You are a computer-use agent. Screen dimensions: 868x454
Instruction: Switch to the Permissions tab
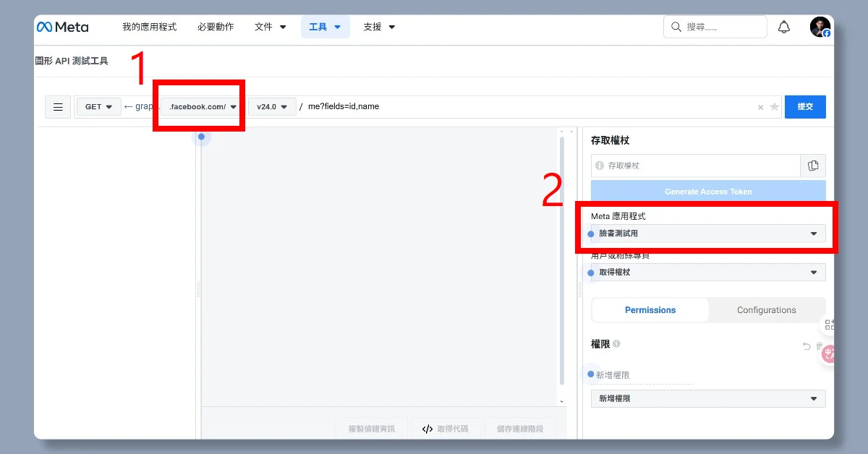pos(650,310)
